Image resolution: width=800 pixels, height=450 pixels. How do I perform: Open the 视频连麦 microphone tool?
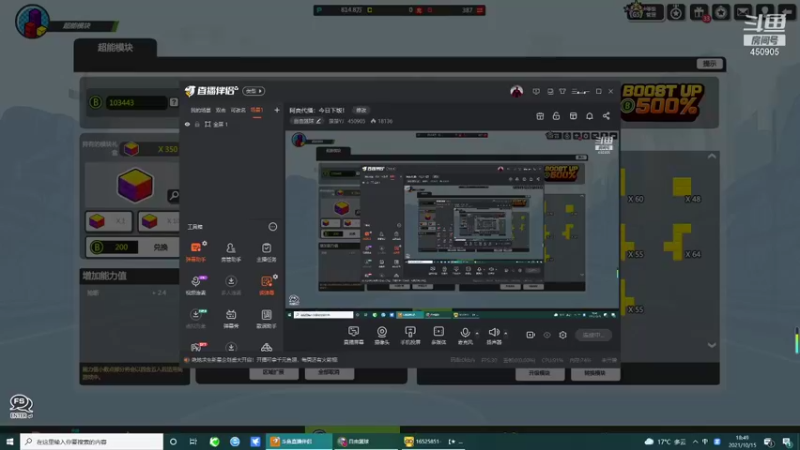click(x=195, y=285)
